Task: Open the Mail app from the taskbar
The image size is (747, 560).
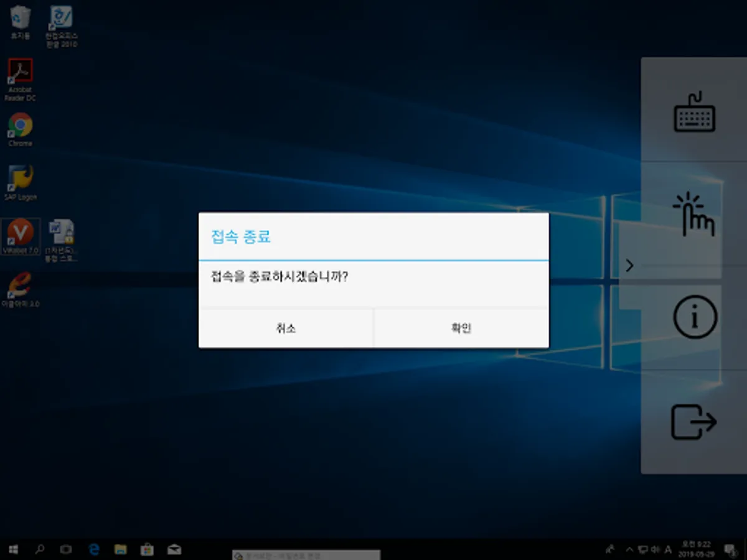Action: click(x=174, y=549)
